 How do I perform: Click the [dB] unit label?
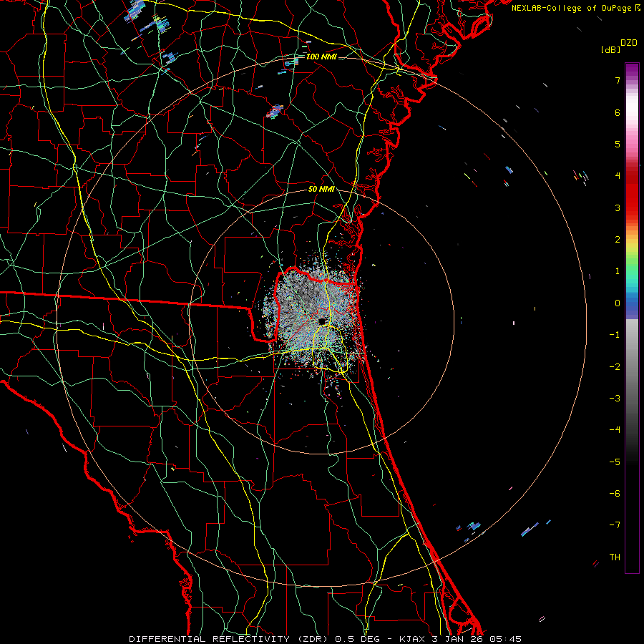click(x=610, y=49)
